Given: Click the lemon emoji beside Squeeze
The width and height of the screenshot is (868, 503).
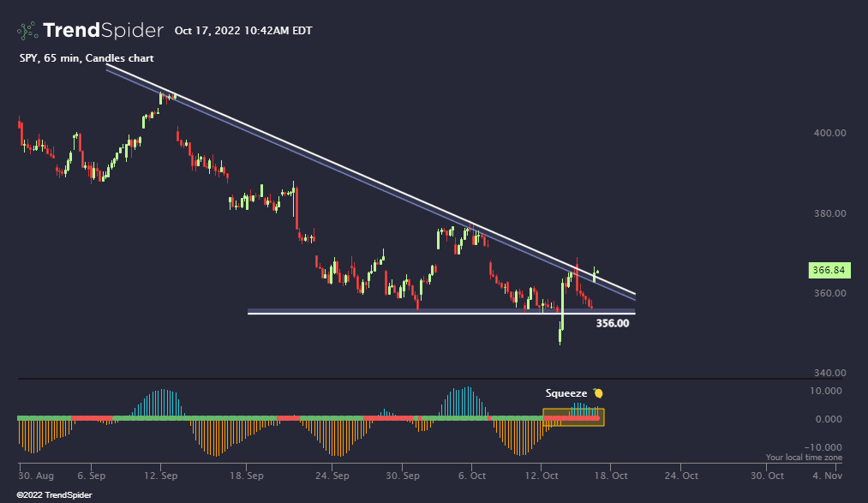Looking at the screenshot, I should click(598, 393).
